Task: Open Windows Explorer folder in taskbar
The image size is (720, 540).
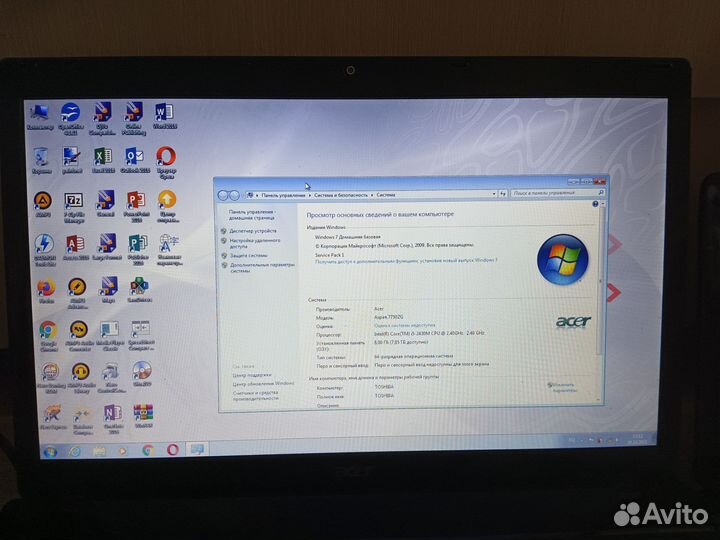Action: pyautogui.click(x=99, y=451)
